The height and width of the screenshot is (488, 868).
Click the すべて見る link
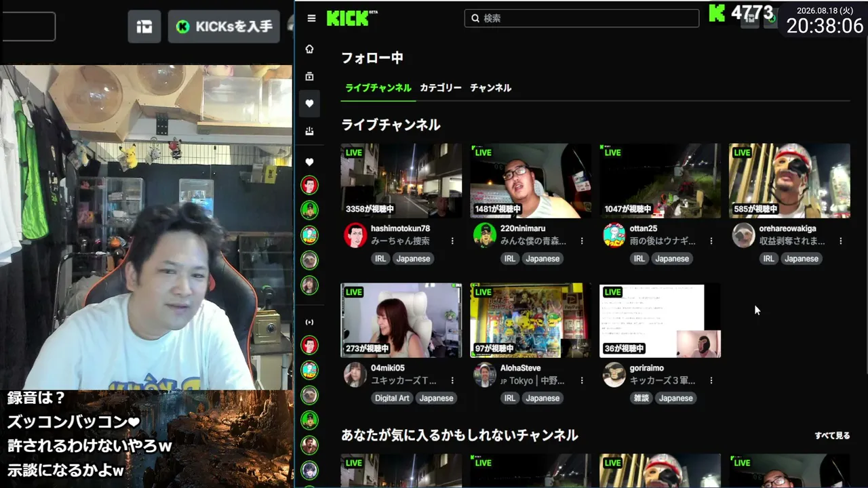click(x=832, y=436)
